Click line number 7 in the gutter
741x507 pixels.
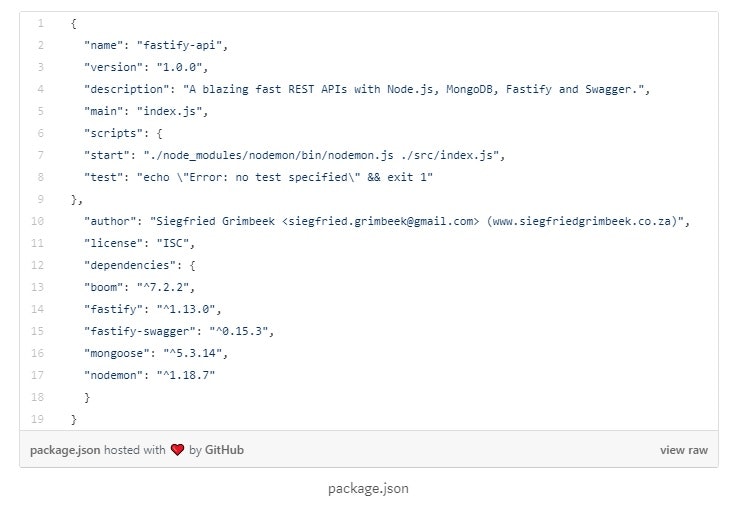click(x=40, y=155)
